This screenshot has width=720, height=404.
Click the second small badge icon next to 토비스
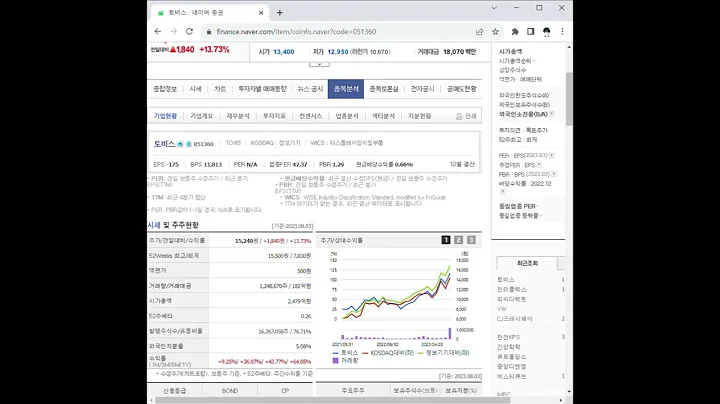pos(188,144)
